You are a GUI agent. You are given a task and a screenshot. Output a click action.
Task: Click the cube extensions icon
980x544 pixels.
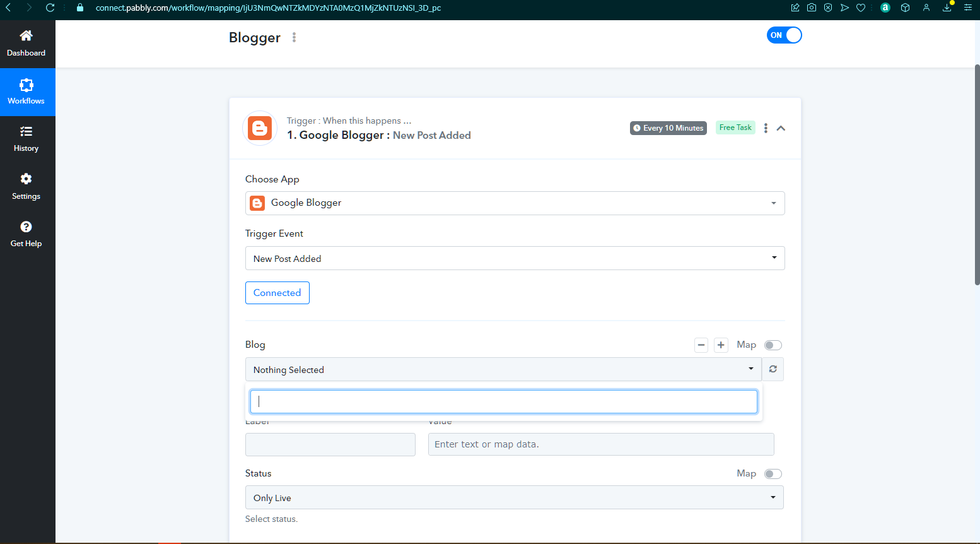(x=906, y=8)
